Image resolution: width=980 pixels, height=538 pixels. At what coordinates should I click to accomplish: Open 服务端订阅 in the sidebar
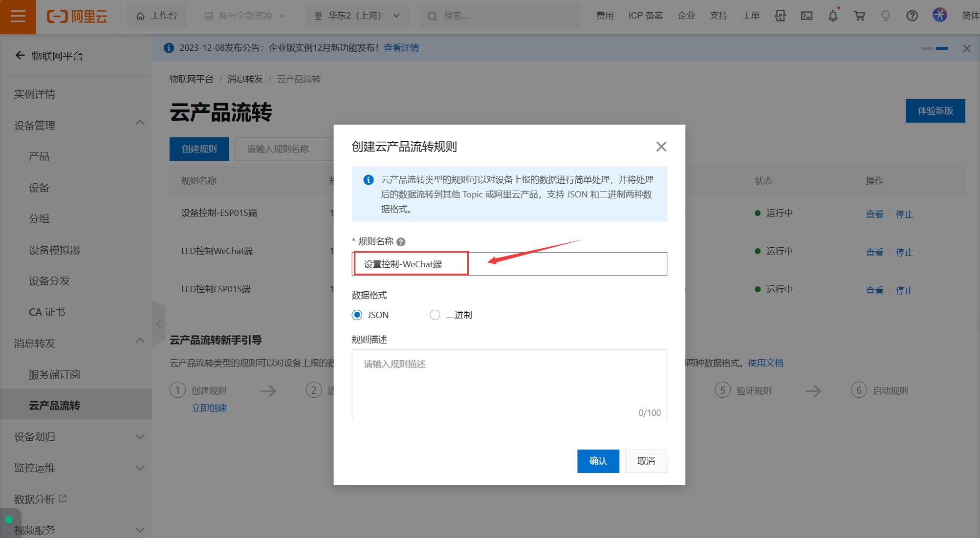click(x=54, y=375)
